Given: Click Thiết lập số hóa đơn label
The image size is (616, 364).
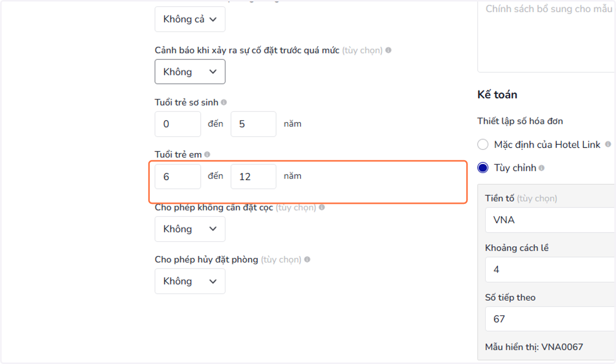Looking at the screenshot, I should 520,121.
